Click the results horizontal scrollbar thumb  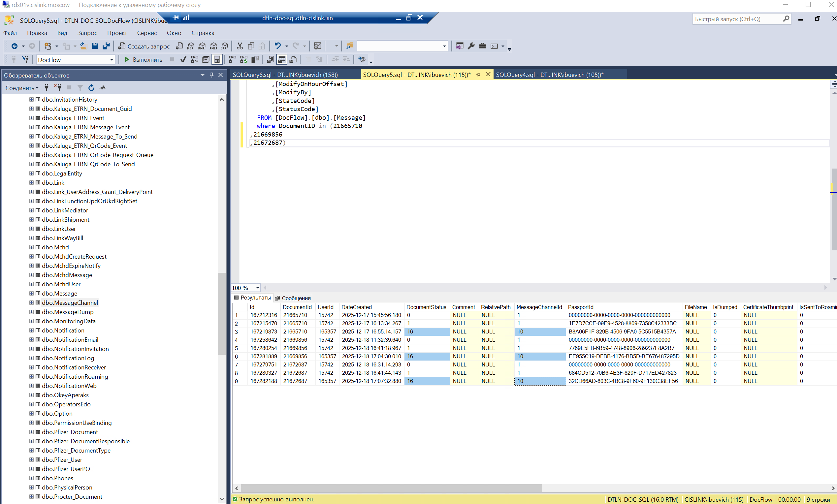[x=391, y=488]
